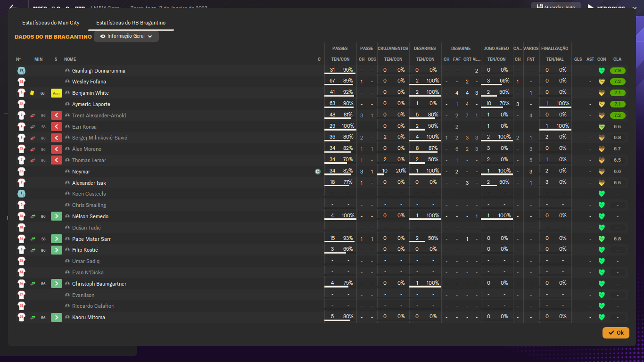
Task: Click person icon beside Alexander Isak
Action: pos(67,183)
